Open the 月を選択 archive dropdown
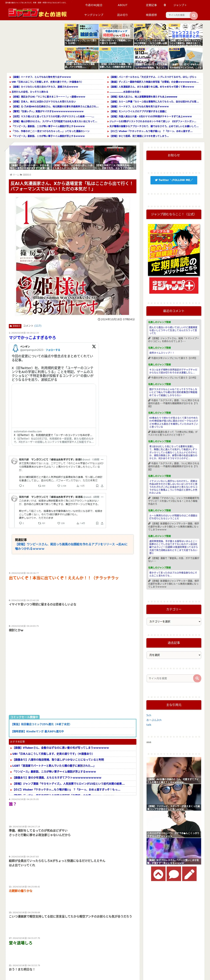This screenshot has height=980, width=210. pyautogui.click(x=174, y=655)
